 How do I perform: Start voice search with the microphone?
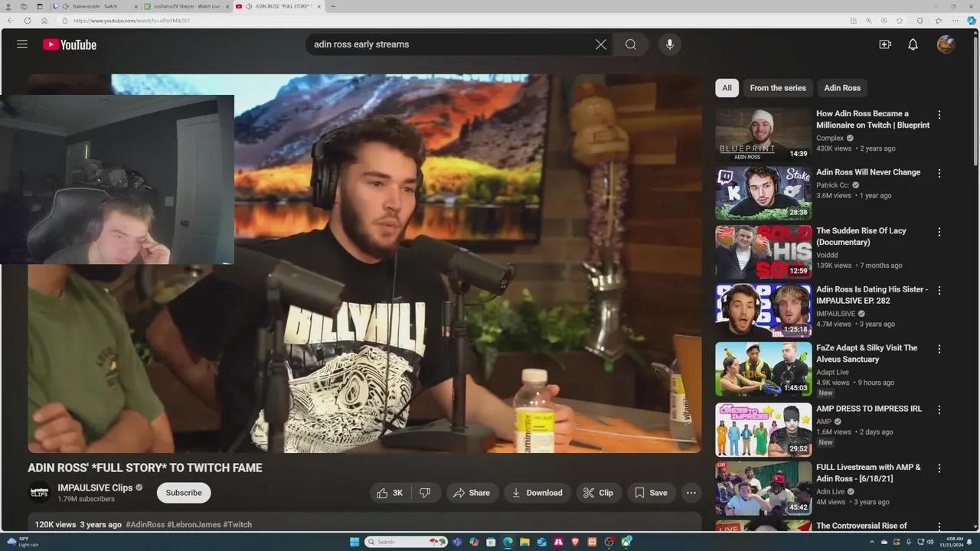point(669,44)
